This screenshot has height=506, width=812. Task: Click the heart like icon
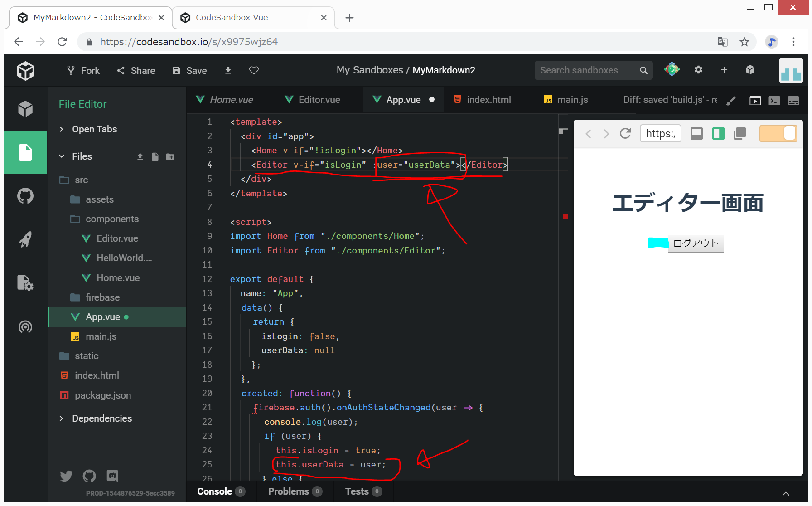point(254,70)
